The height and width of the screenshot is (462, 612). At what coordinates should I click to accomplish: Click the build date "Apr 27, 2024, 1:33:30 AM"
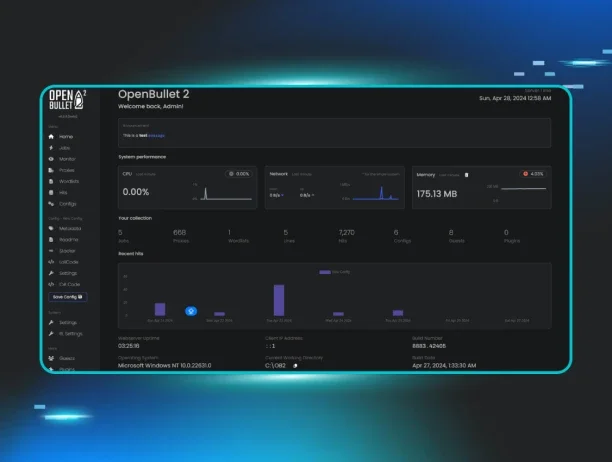coord(444,366)
